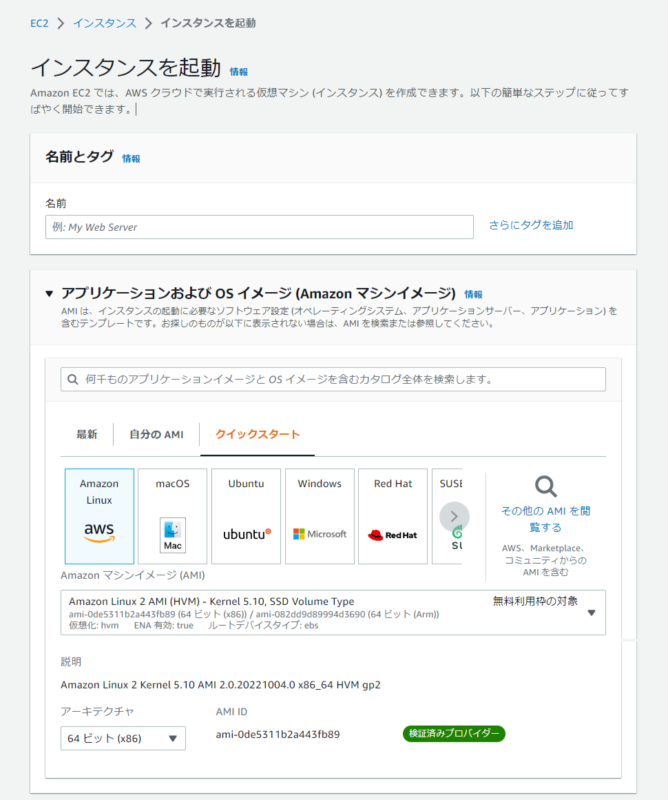668x800 pixels.
Task: Click AMI ID ami-0de5311b2a443fb89 text
Action: pos(278,734)
